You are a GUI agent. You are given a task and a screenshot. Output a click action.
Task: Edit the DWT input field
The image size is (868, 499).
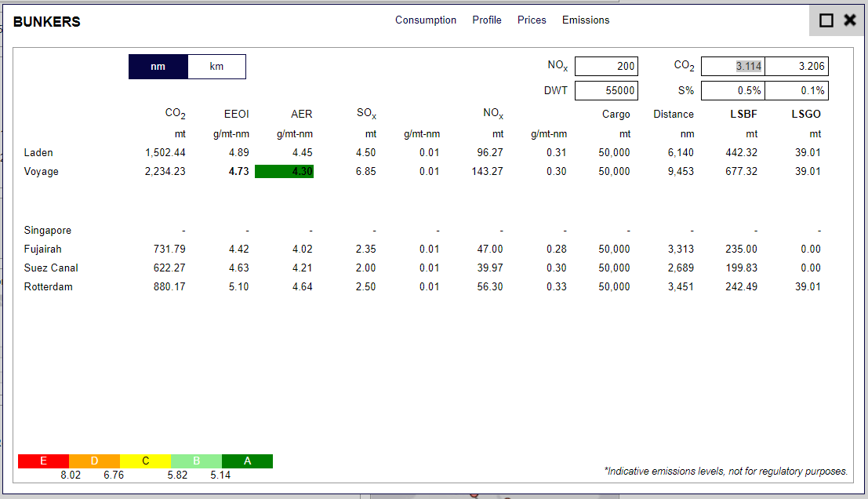pyautogui.click(x=606, y=90)
